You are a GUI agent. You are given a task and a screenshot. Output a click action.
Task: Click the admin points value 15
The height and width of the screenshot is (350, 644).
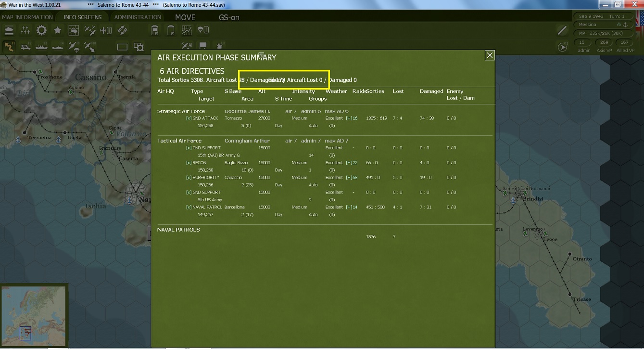[x=582, y=42]
